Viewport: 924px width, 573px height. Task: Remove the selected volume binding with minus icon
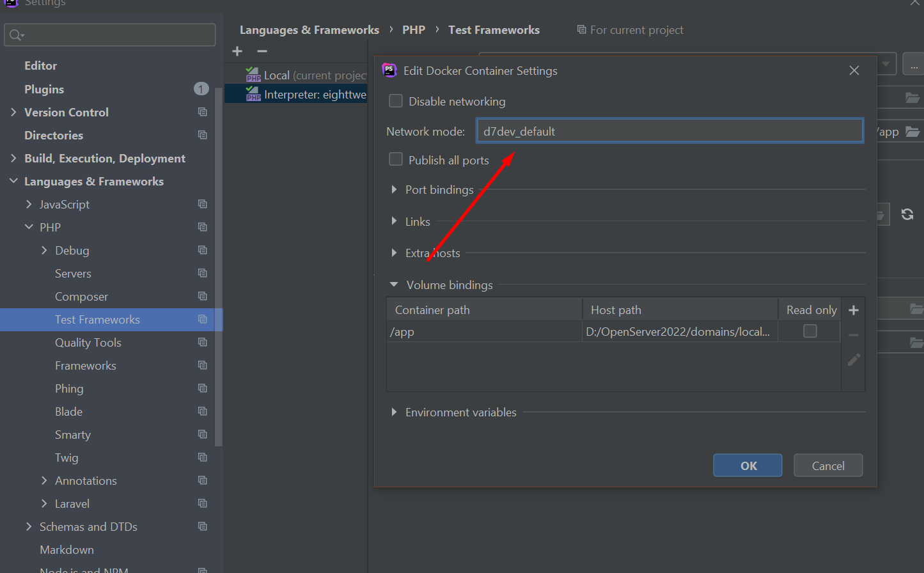pyautogui.click(x=853, y=335)
